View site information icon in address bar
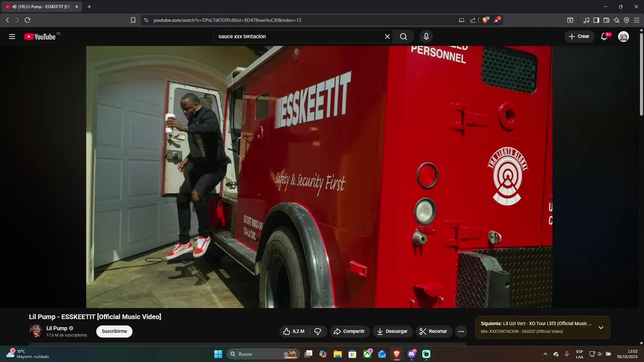This screenshot has width=644, height=362. pos(146,20)
